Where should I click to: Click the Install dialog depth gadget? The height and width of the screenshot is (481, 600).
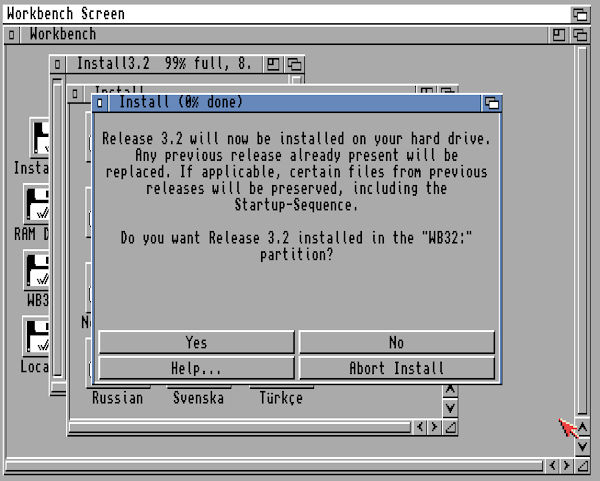(491, 102)
